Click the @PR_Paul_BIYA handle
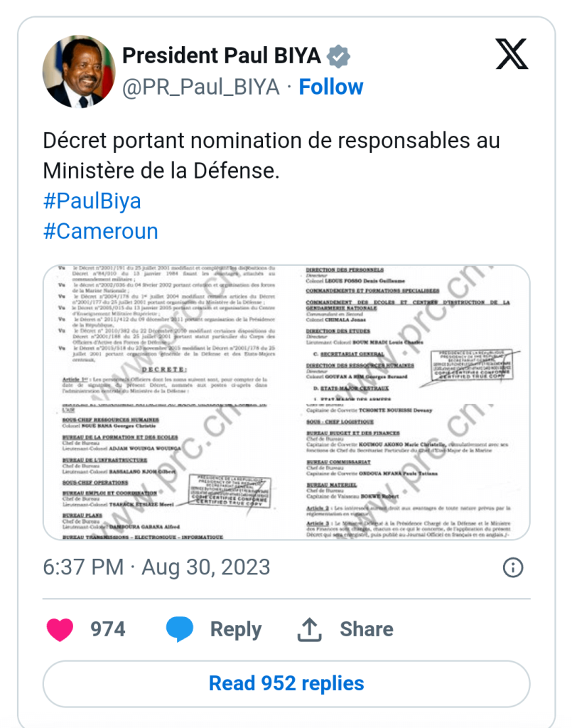This screenshot has width=572, height=728. click(201, 87)
